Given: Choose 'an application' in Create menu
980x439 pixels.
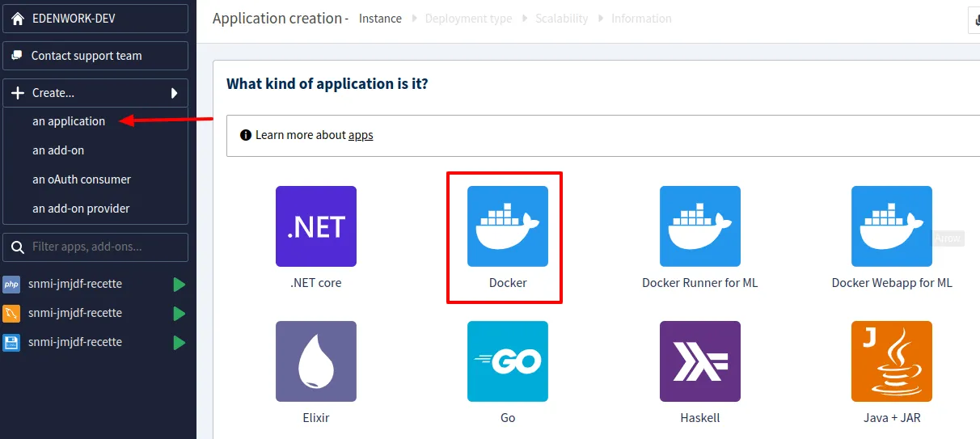Looking at the screenshot, I should (x=69, y=121).
